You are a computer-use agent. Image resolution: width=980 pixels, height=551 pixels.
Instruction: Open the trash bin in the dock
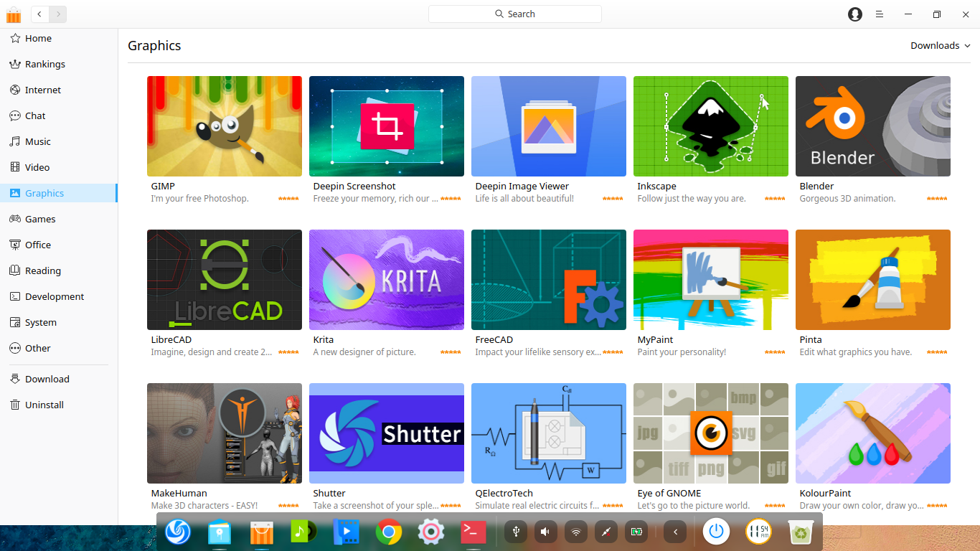(800, 532)
